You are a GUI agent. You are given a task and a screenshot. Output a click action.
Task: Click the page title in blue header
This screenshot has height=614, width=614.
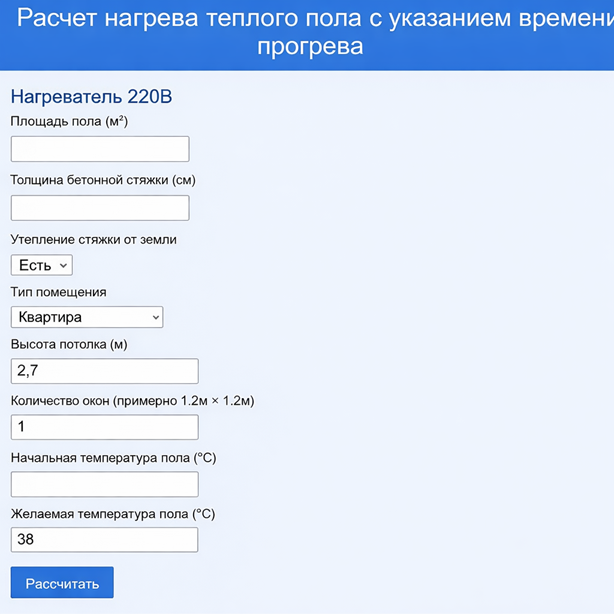pyautogui.click(x=310, y=32)
